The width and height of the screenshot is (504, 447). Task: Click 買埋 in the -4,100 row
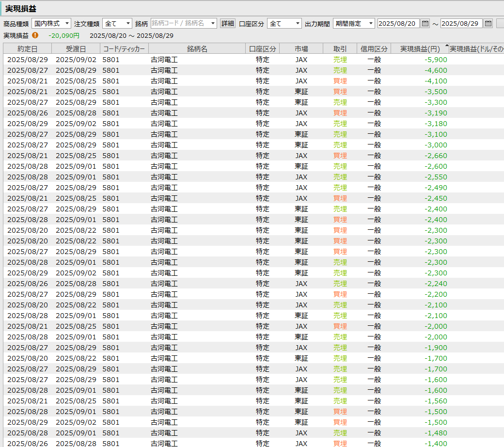pos(340,81)
